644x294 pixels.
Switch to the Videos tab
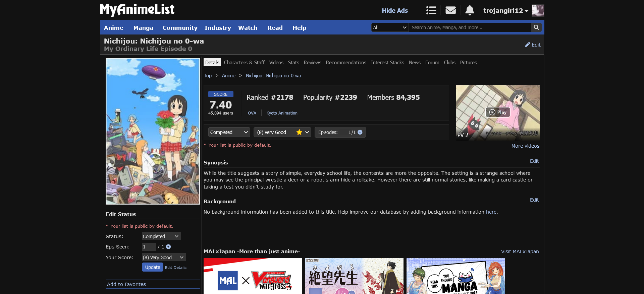point(276,63)
